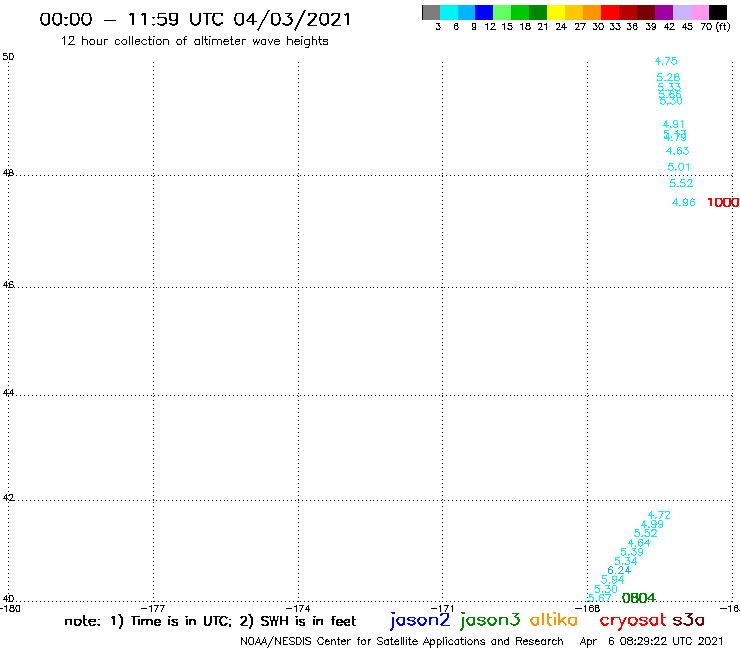Image resolution: width=740 pixels, height=650 pixels.
Task: Select the black swatch ending the scale
Action: click(718, 12)
